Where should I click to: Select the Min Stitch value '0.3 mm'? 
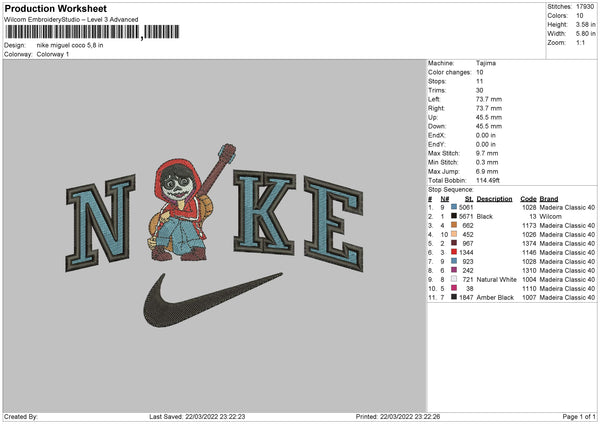pyautogui.click(x=487, y=162)
